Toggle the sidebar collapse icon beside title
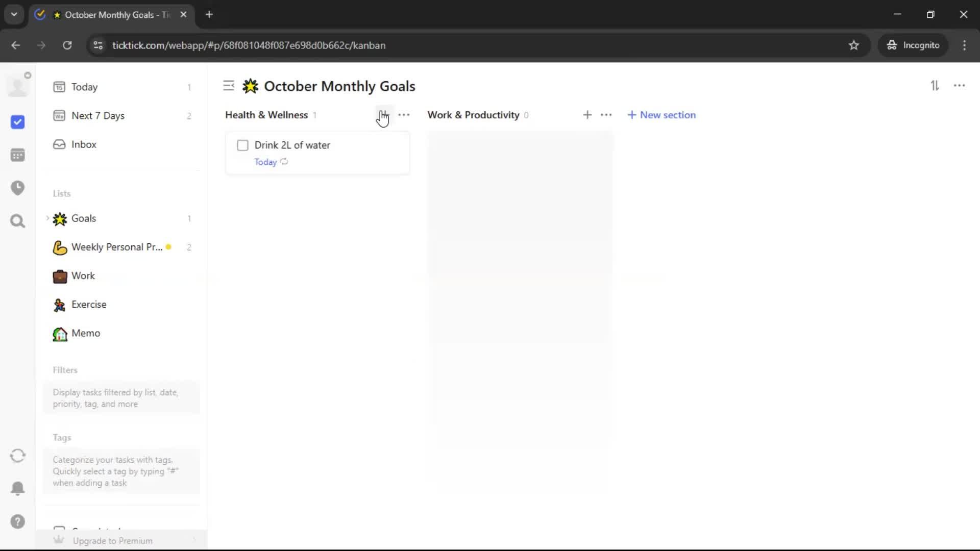Image resolution: width=980 pixels, height=551 pixels. pos(229,86)
